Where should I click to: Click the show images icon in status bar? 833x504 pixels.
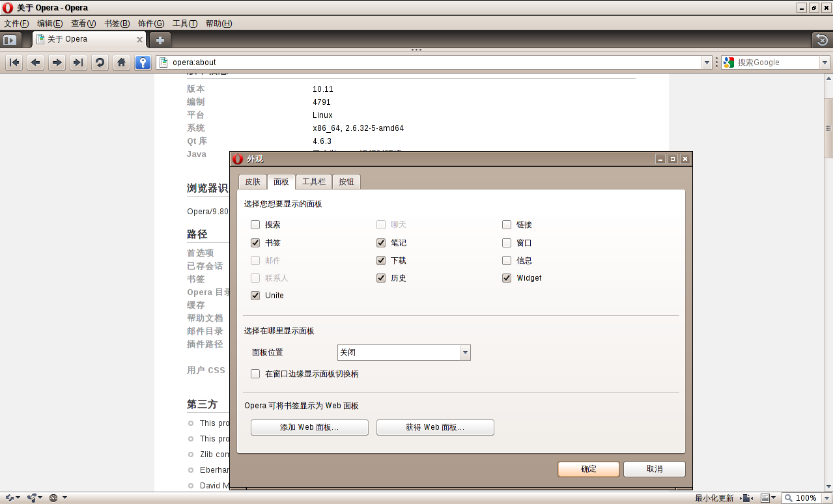pyautogui.click(x=765, y=498)
